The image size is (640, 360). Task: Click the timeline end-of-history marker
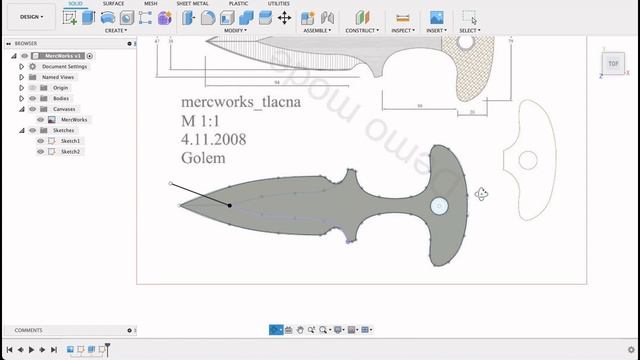(x=107, y=349)
